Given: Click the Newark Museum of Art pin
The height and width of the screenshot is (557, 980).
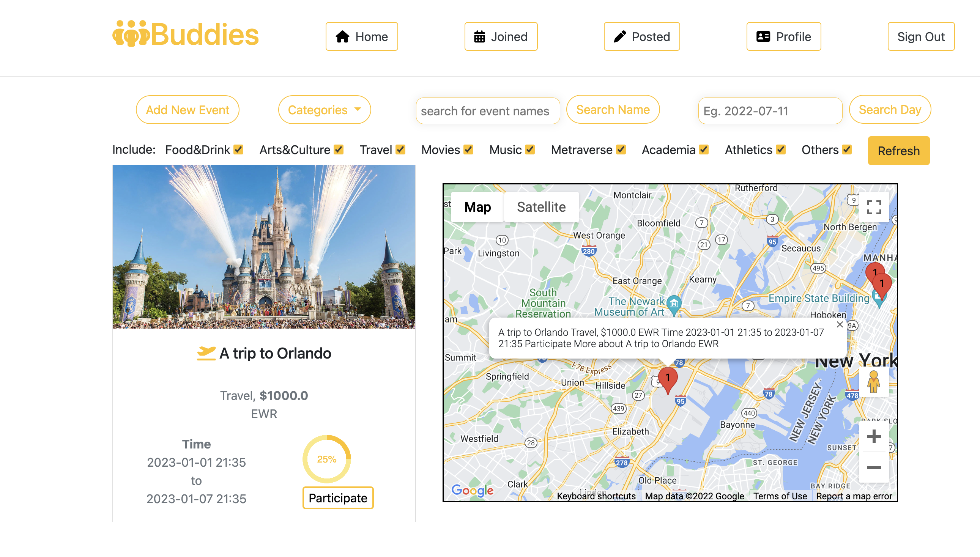Looking at the screenshot, I should [x=674, y=305].
